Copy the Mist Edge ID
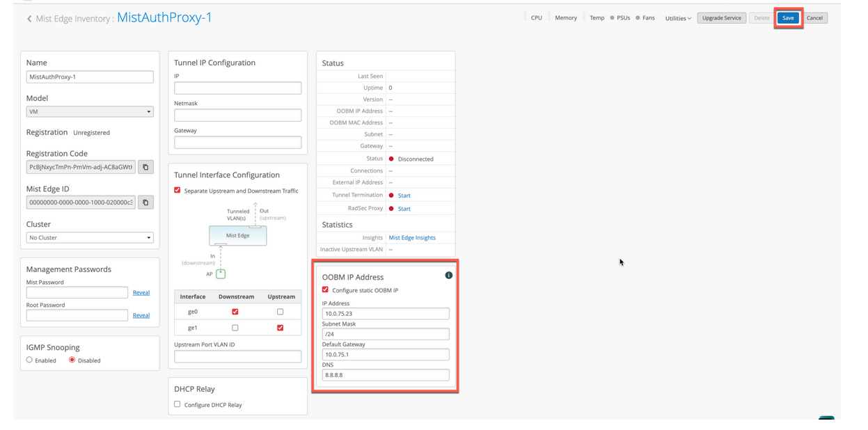 click(x=145, y=202)
